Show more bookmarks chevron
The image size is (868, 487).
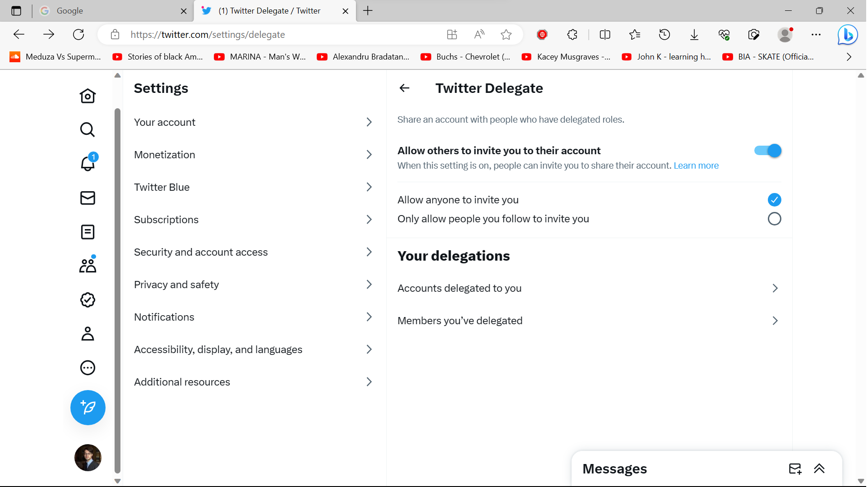click(x=849, y=57)
